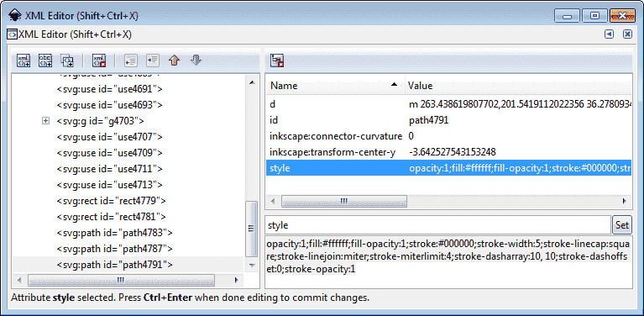
Task: Click the Raise node up arrow icon
Action: (x=175, y=61)
